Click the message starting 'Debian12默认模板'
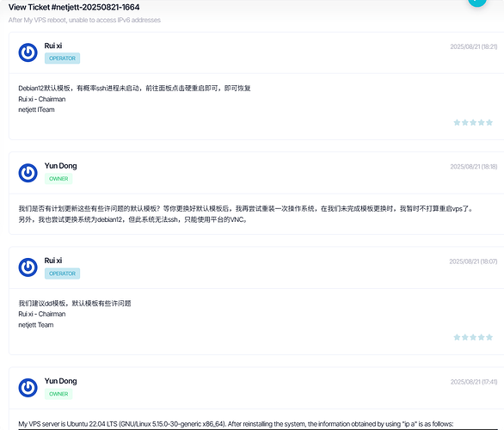This screenshot has width=504, height=430. pos(134,88)
